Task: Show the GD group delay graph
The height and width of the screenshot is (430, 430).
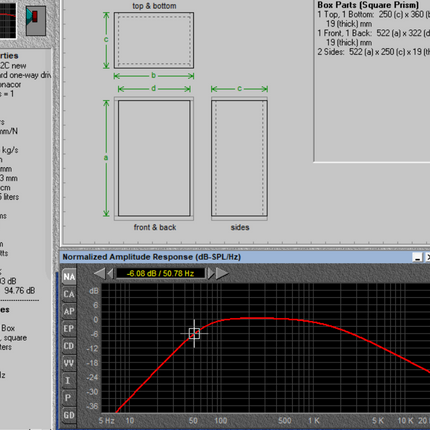Action: (x=69, y=415)
